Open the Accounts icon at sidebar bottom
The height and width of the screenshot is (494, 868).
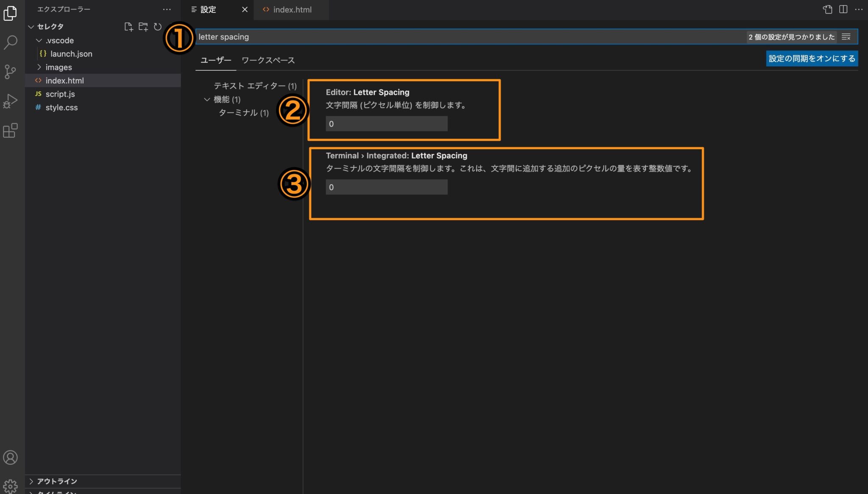click(10, 458)
